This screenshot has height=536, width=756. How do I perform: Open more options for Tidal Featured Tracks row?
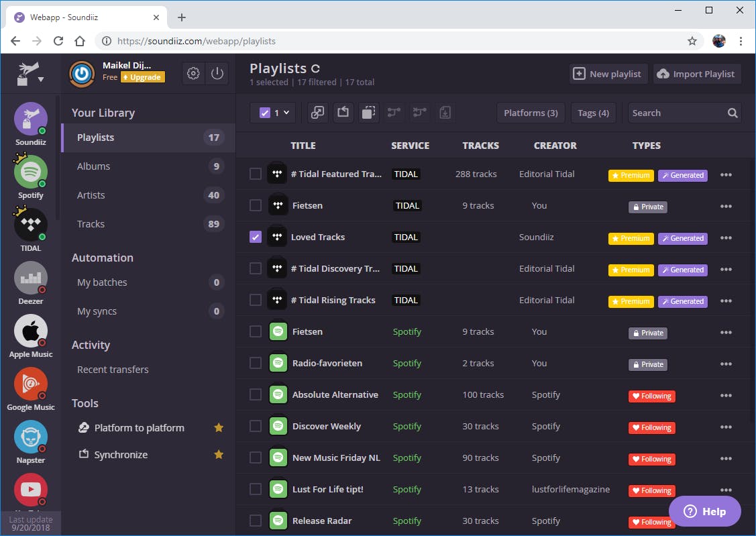[x=726, y=174]
